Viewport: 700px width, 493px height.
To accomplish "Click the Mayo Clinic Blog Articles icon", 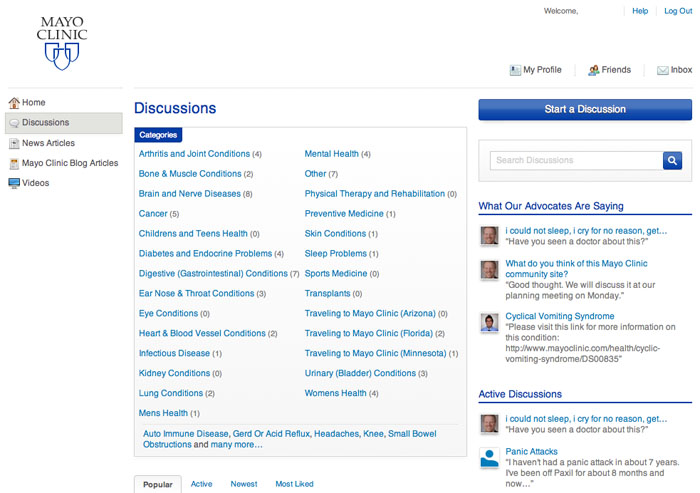I will [x=14, y=163].
